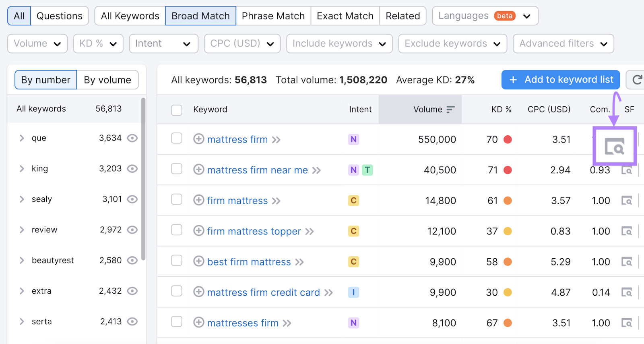Expand the king keyword group
Screen dimensions: 644x344
pyautogui.click(x=22, y=169)
